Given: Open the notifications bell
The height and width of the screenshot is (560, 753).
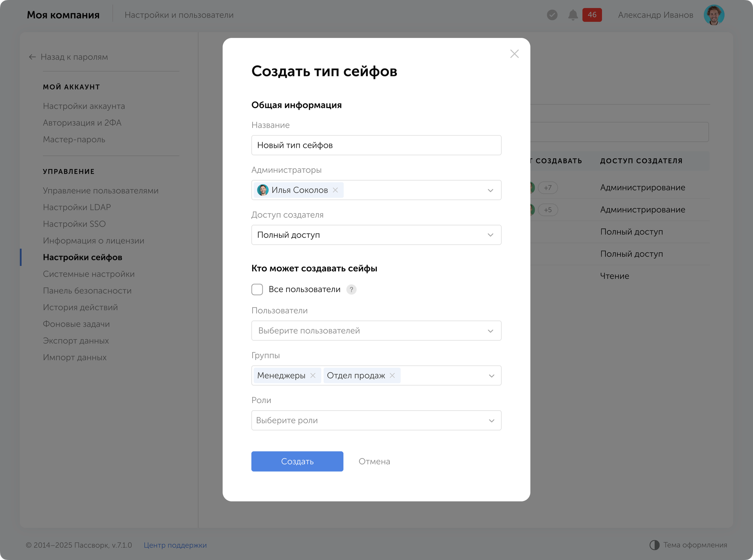Looking at the screenshot, I should click(x=573, y=15).
